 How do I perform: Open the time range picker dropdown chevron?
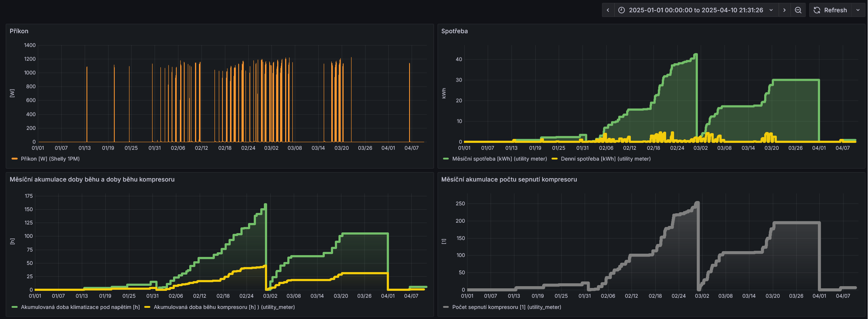tap(771, 10)
